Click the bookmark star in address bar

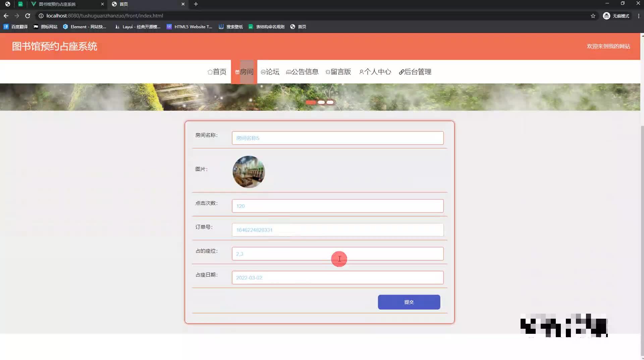593,15
